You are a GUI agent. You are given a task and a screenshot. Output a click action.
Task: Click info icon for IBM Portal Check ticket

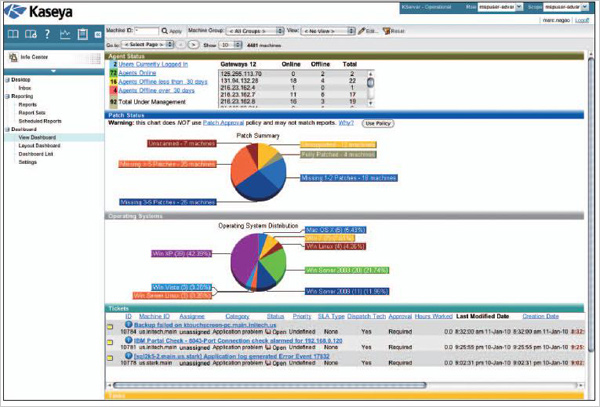[129, 340]
